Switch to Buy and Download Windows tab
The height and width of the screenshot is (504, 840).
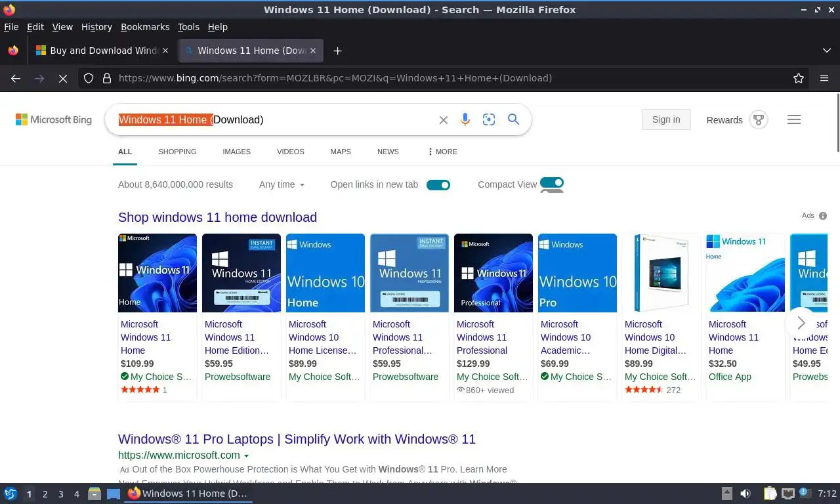pos(102,51)
